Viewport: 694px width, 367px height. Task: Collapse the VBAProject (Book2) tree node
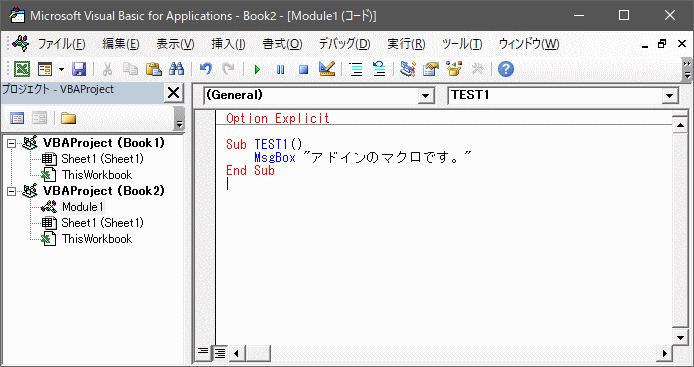[12, 191]
